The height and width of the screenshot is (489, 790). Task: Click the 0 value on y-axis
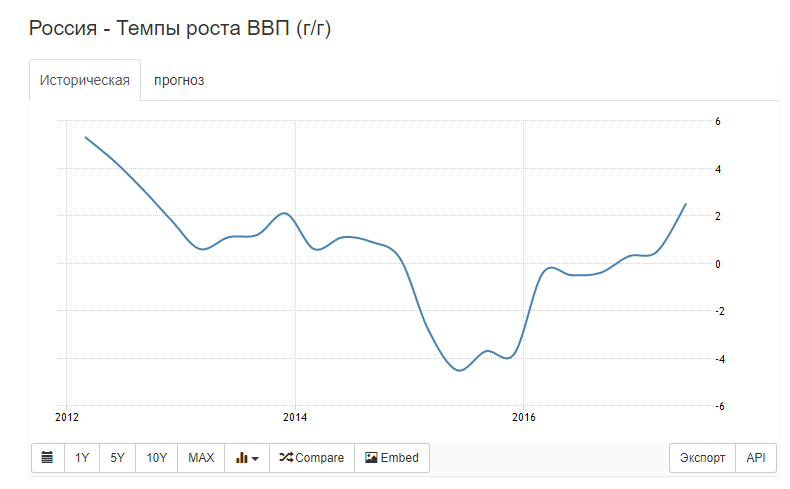(x=718, y=264)
